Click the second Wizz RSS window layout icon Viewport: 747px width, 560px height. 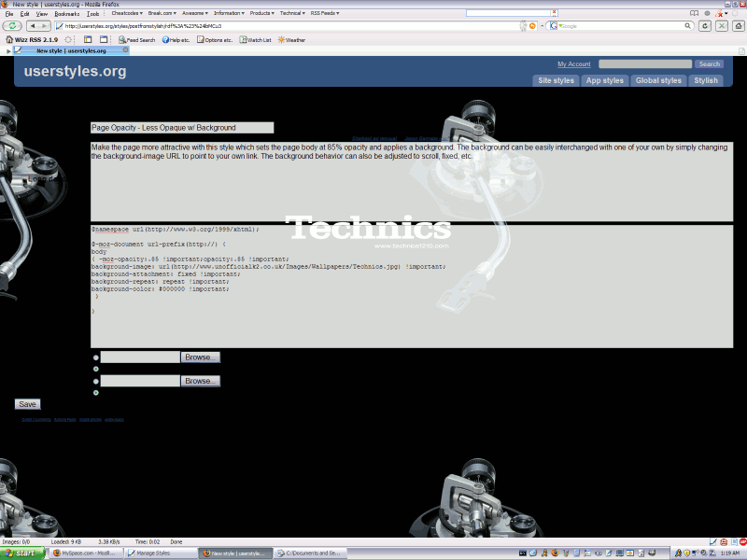pyautogui.click(x=104, y=39)
